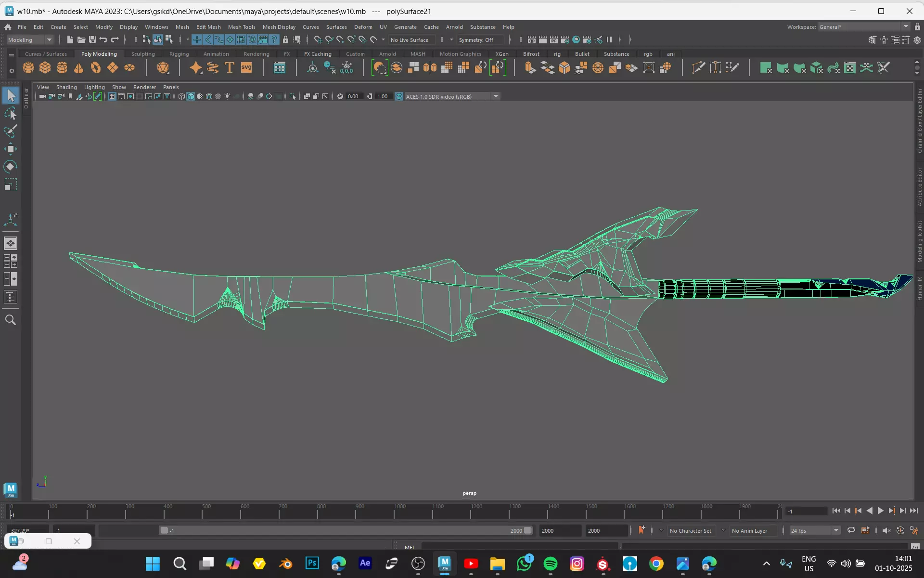924x578 pixels.
Task: Toggle audio mute in the range slider
Action: (886, 530)
